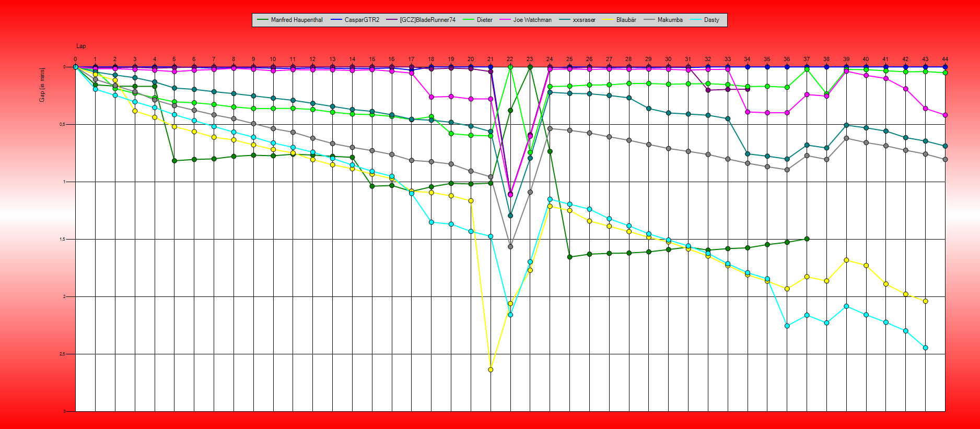Click Joe Watchman in the legend
Image resolution: width=980 pixels, height=429 pixels.
pos(526,20)
